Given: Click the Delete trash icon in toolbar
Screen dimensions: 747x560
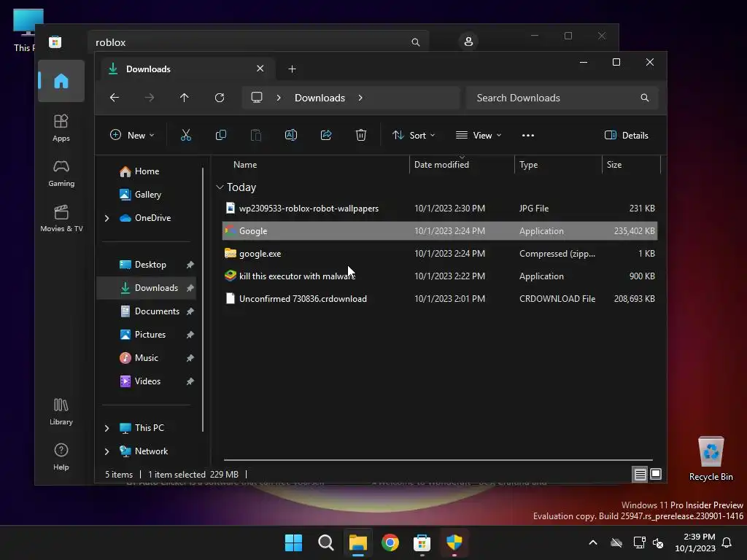Looking at the screenshot, I should coord(361,135).
